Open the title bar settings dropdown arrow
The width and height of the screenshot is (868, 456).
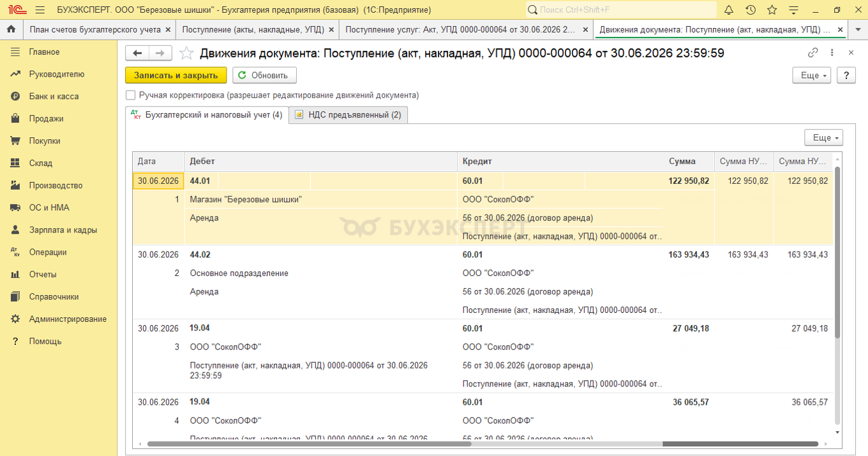pos(793,10)
